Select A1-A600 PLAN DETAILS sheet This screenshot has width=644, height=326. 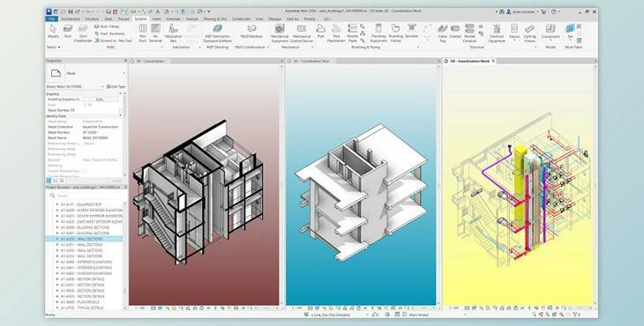pos(79,302)
